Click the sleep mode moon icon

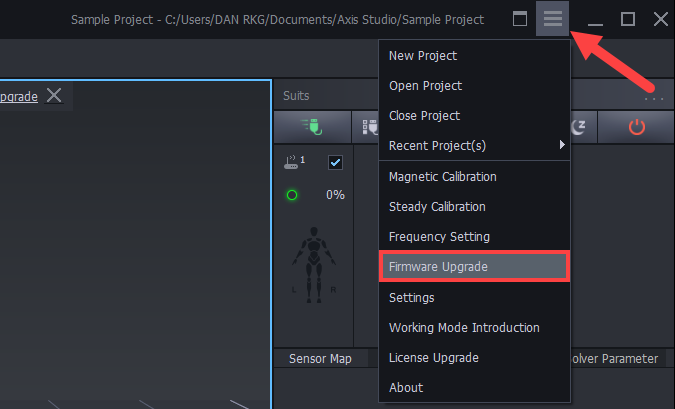(578, 127)
